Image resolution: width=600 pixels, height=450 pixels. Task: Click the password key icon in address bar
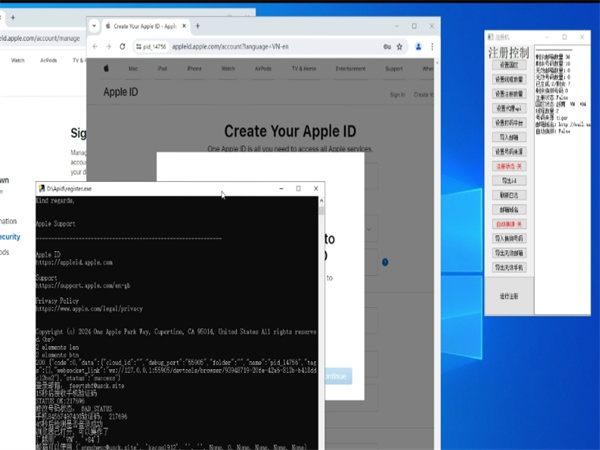[x=386, y=46]
